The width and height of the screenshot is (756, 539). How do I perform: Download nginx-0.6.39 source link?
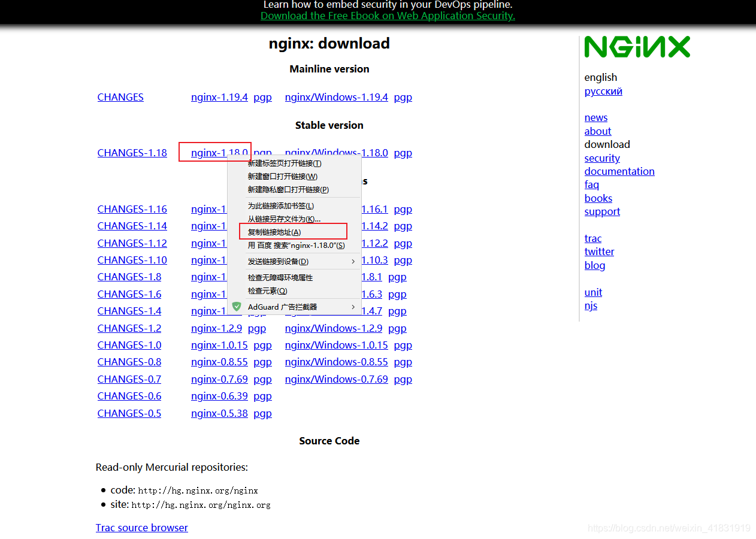tap(219, 396)
